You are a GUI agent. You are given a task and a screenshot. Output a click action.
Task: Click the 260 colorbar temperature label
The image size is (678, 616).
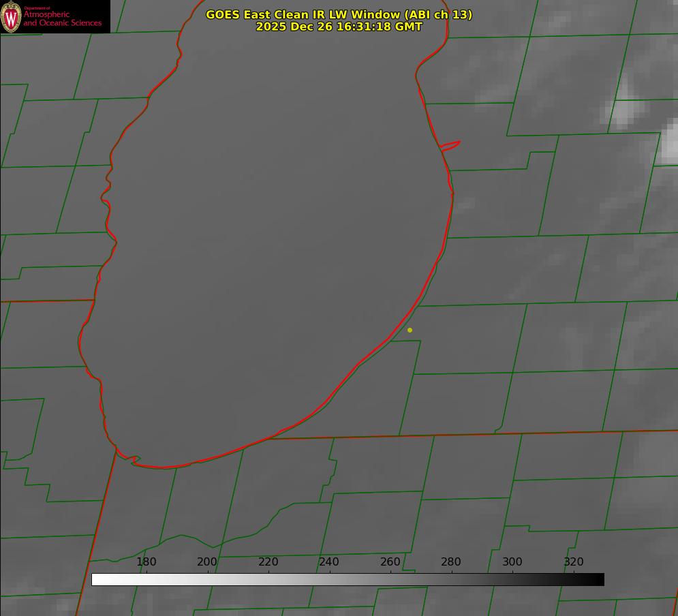click(390, 562)
